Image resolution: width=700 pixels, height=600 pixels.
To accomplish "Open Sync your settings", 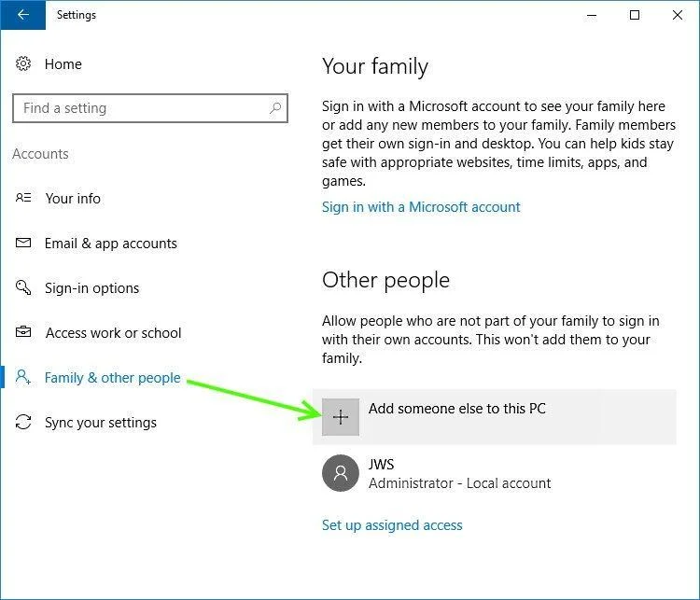I will (x=101, y=423).
